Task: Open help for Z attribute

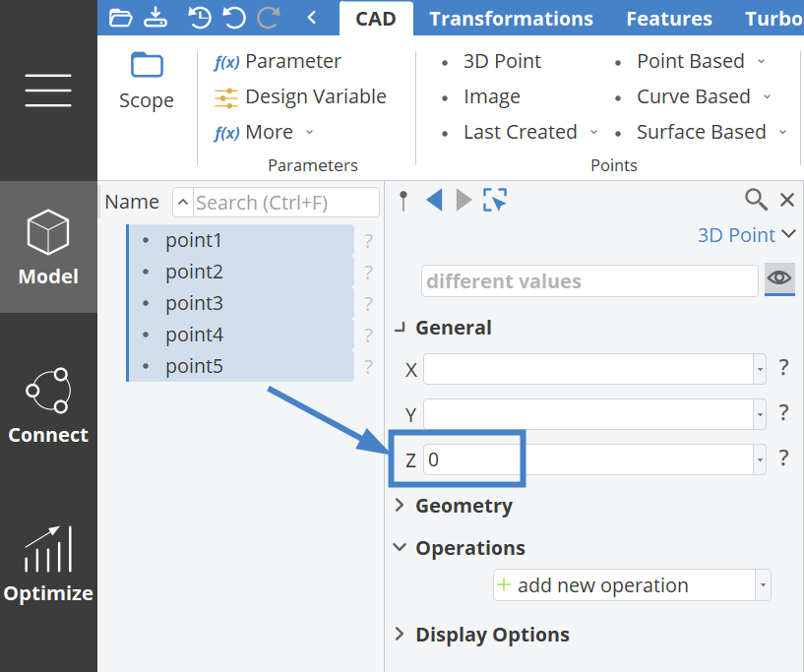Action: coord(783,458)
